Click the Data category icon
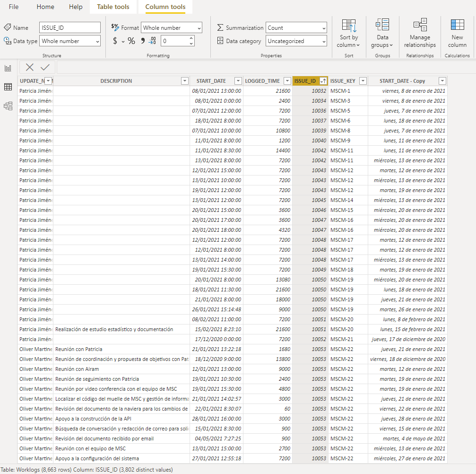 tap(220, 41)
